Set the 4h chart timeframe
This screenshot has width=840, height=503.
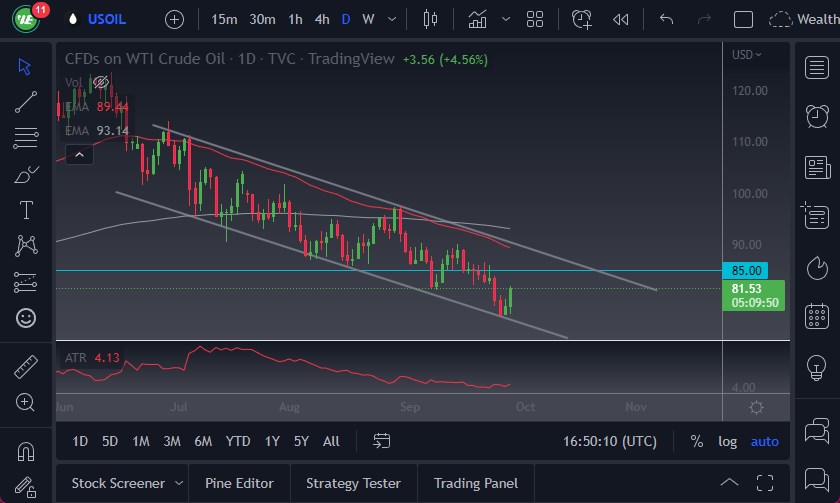[321, 19]
